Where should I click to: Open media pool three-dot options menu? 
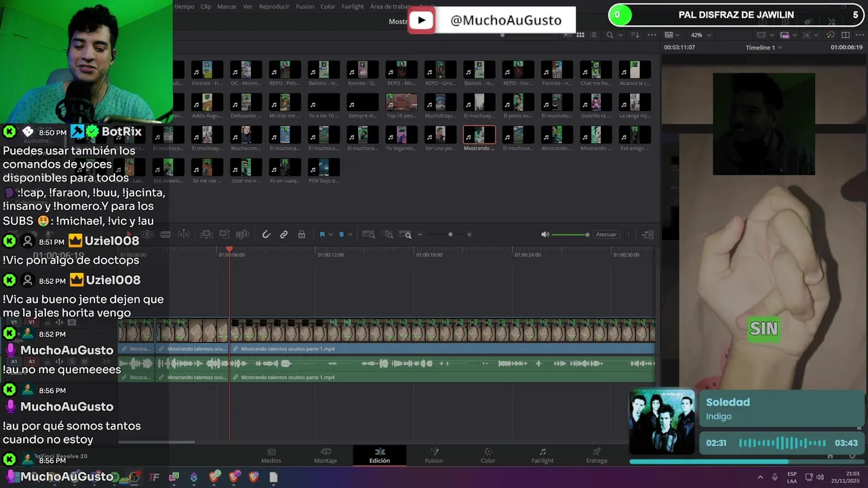click(x=652, y=35)
